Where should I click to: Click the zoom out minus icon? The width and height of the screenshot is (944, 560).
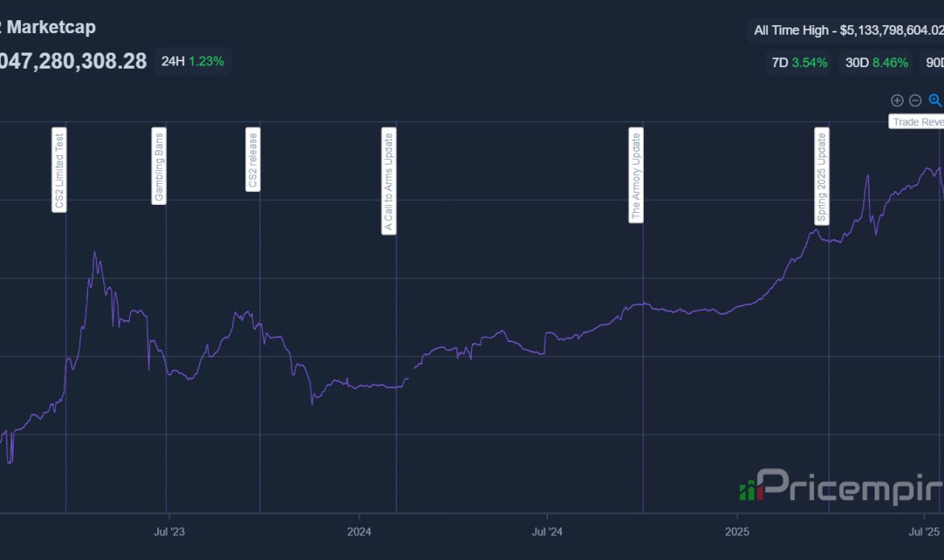[x=915, y=101]
